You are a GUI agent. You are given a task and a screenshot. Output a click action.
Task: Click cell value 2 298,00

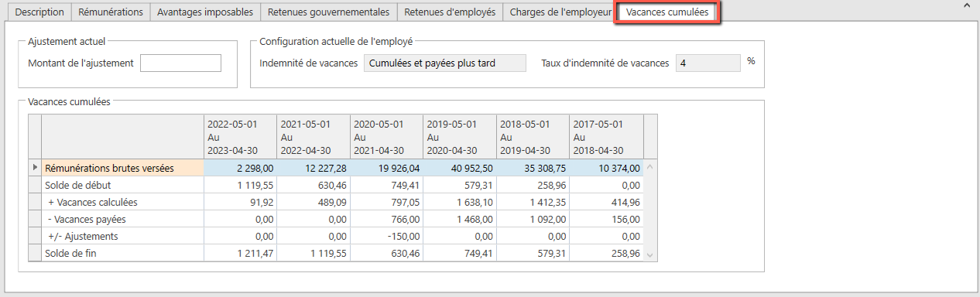[240, 168]
